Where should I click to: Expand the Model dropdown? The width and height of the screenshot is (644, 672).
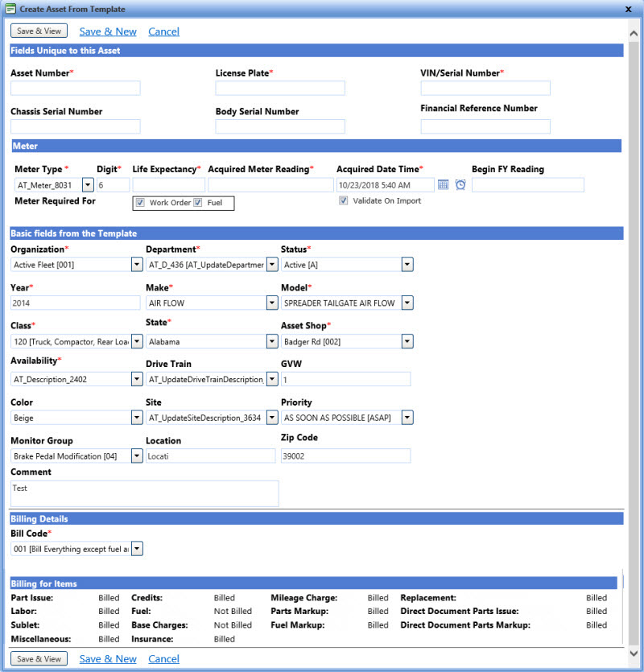[x=407, y=303]
